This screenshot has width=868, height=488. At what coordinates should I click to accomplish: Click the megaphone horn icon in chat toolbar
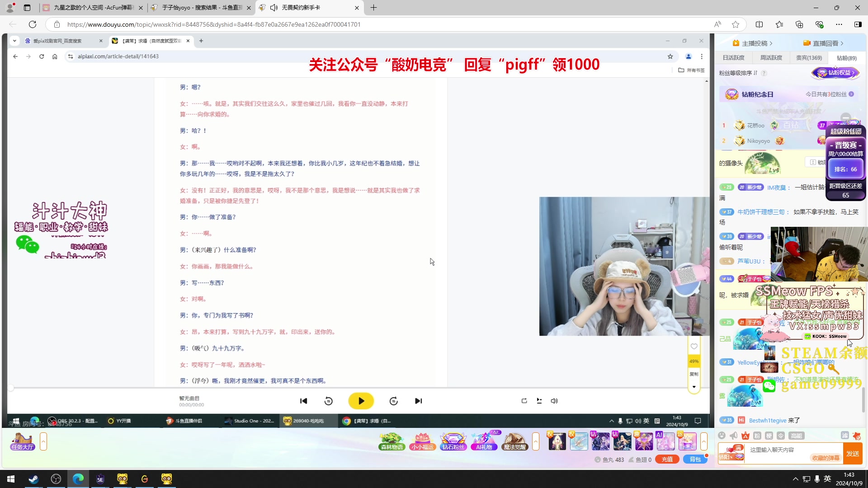pyautogui.click(x=733, y=436)
